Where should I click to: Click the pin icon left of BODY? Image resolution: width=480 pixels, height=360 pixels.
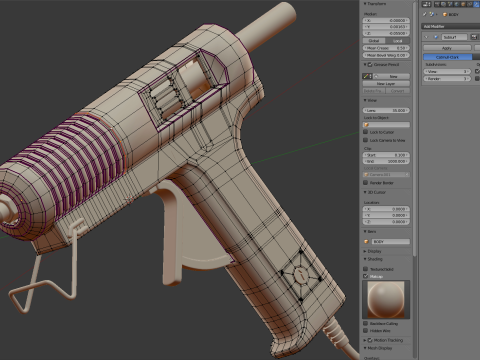click(x=425, y=14)
